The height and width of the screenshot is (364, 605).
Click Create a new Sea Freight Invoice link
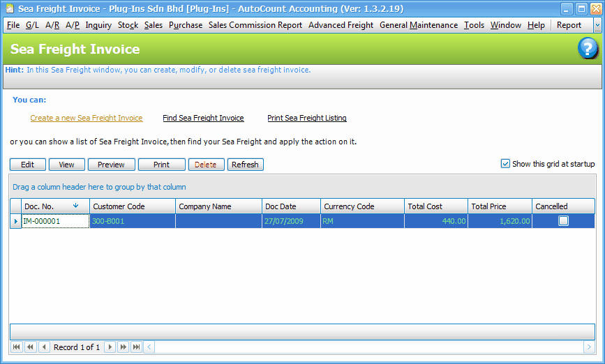click(x=87, y=118)
